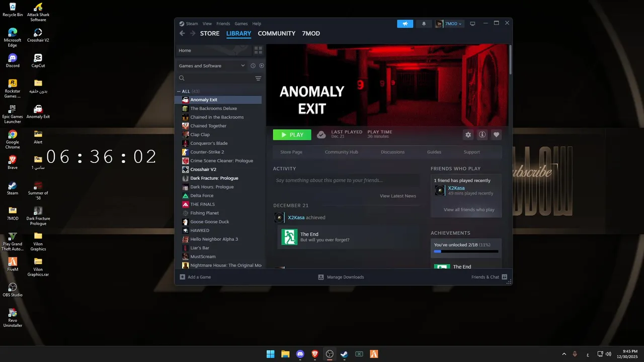This screenshot has height=362, width=644.
Task: Open the Guides link
Action: click(434, 152)
